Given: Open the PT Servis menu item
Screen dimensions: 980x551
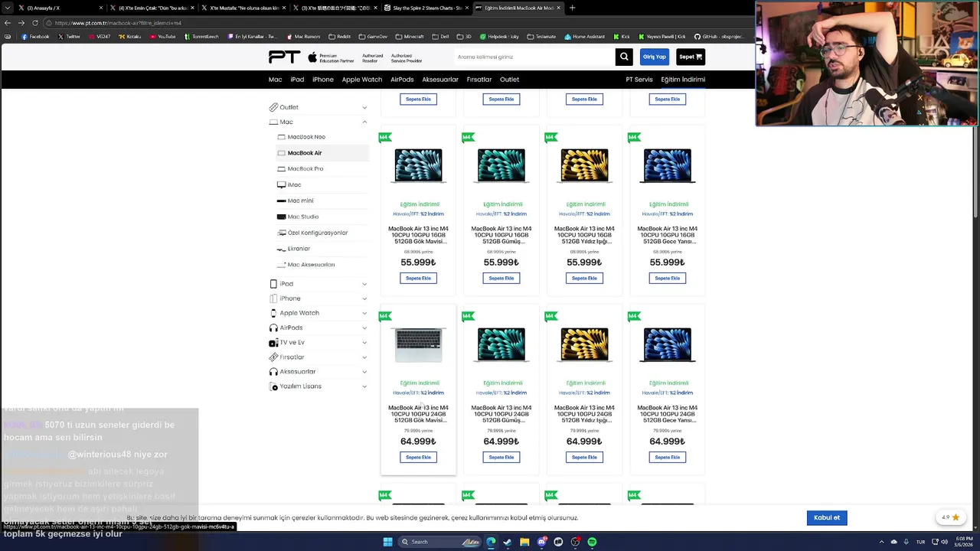Looking at the screenshot, I should 639,80.
